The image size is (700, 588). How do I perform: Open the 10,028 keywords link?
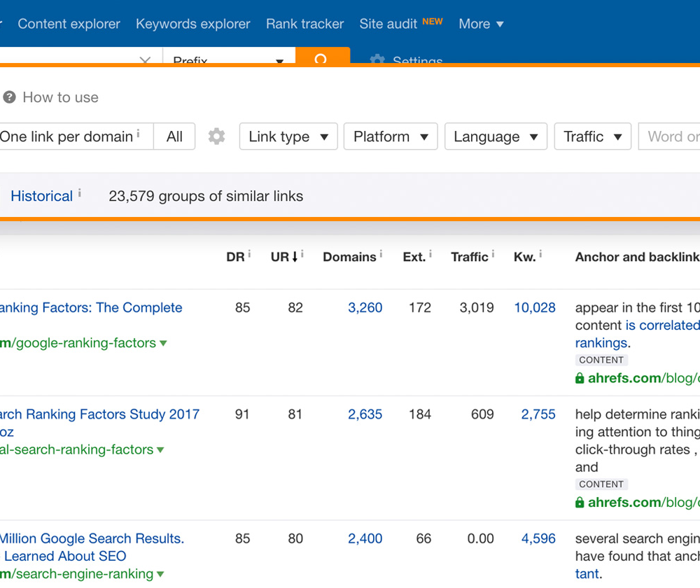[535, 307]
